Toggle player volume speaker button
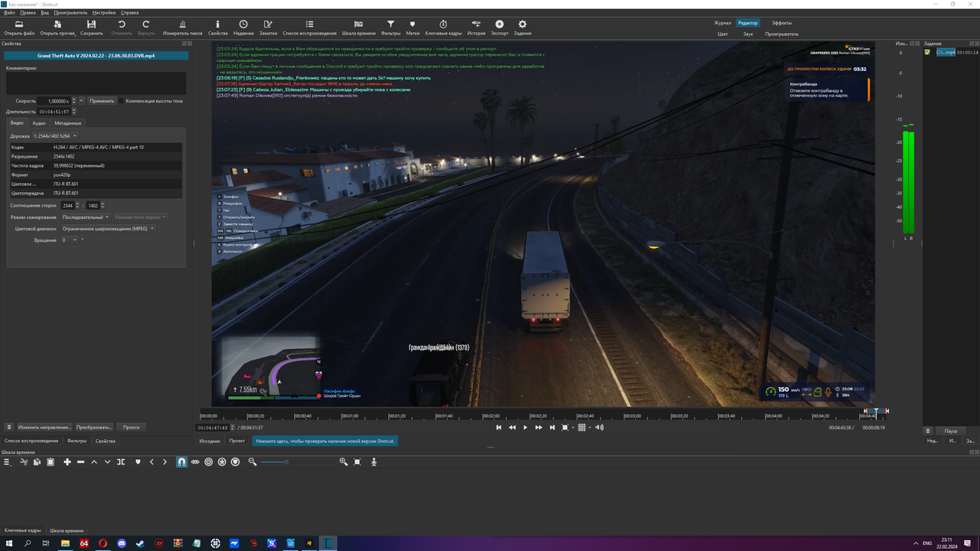Screen dimensions: 980x551 click(x=599, y=428)
